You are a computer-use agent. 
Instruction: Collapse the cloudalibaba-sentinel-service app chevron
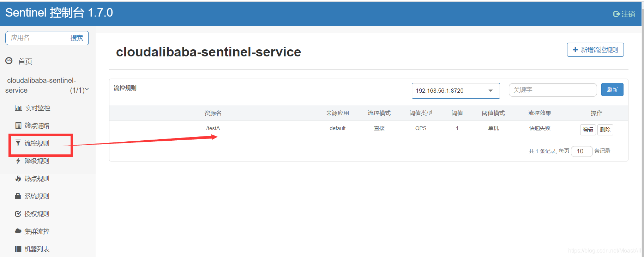[87, 90]
